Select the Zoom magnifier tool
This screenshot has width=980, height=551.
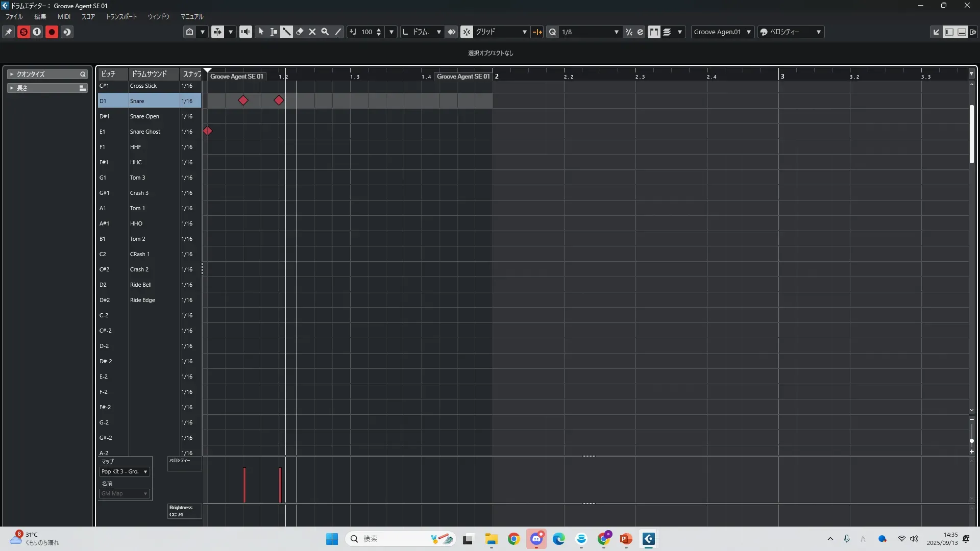(325, 32)
